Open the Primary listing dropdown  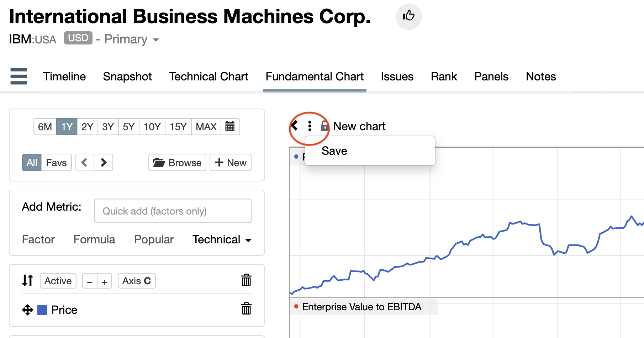[131, 39]
